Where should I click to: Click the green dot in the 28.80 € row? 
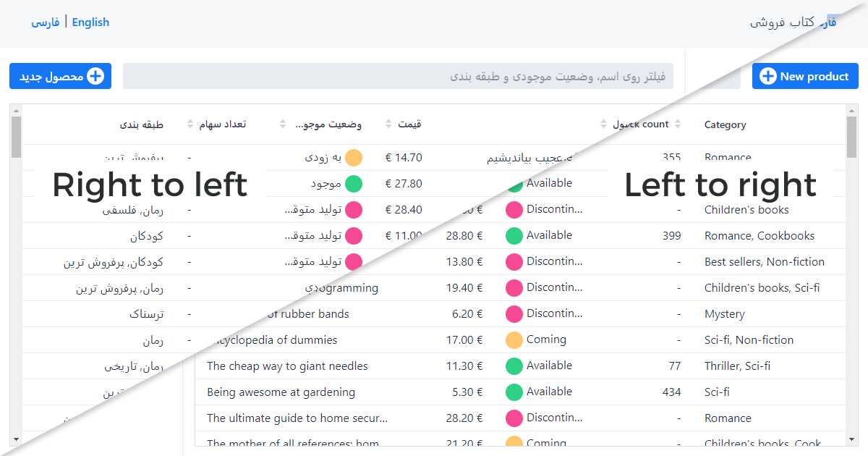coord(514,236)
